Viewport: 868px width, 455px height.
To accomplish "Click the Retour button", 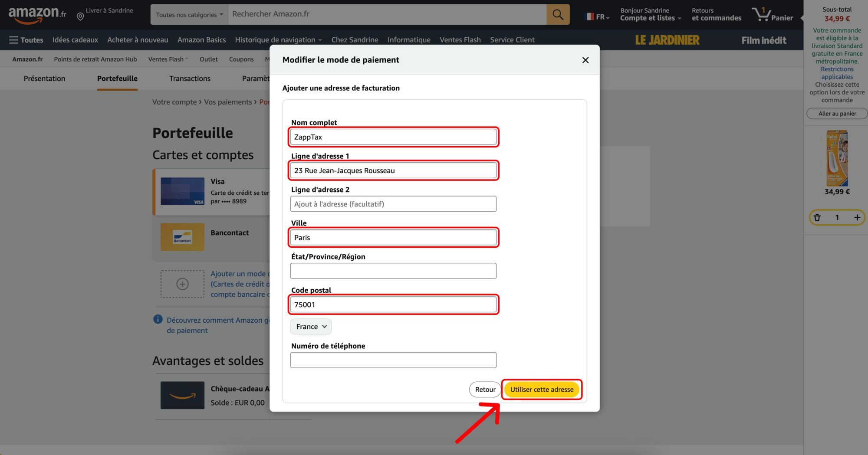I will coord(485,390).
